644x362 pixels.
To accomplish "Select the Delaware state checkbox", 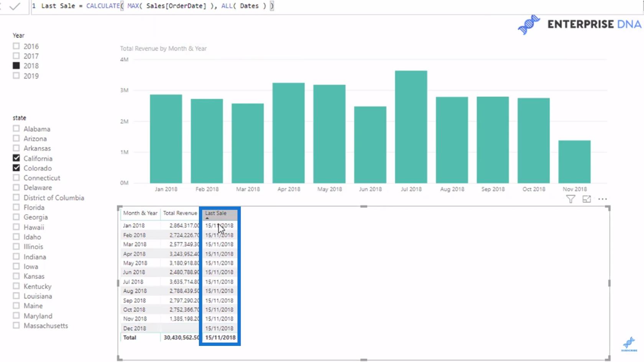I will 16,187.
